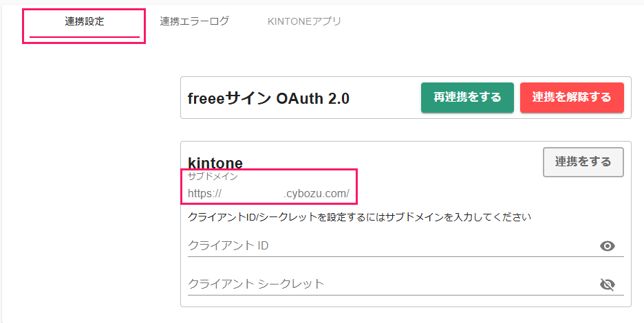Image resolution: width=644 pixels, height=323 pixels.
Task: Click into the クライアント シークレット field
Action: tap(391, 284)
